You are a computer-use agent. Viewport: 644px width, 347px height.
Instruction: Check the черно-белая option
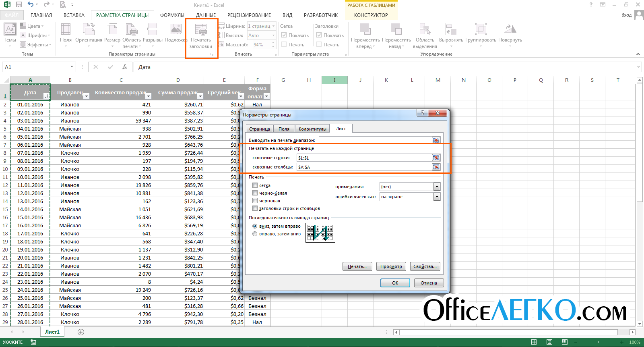(x=255, y=193)
